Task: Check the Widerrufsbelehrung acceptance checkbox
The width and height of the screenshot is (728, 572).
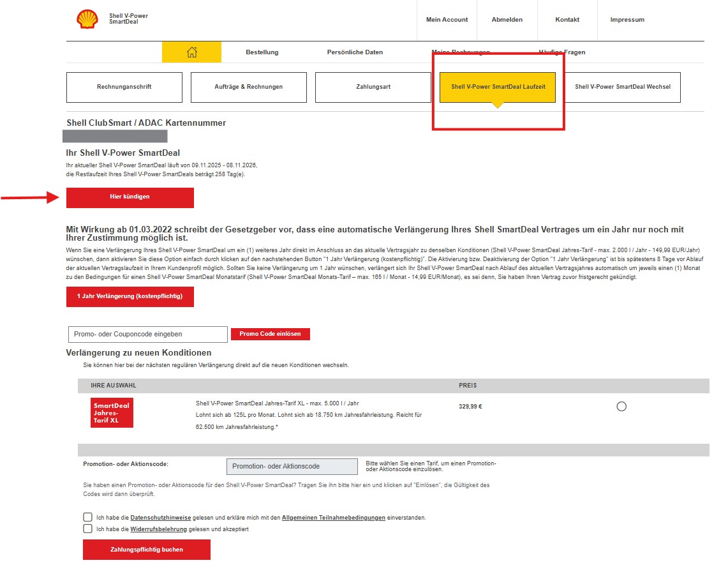Action: coord(87,529)
